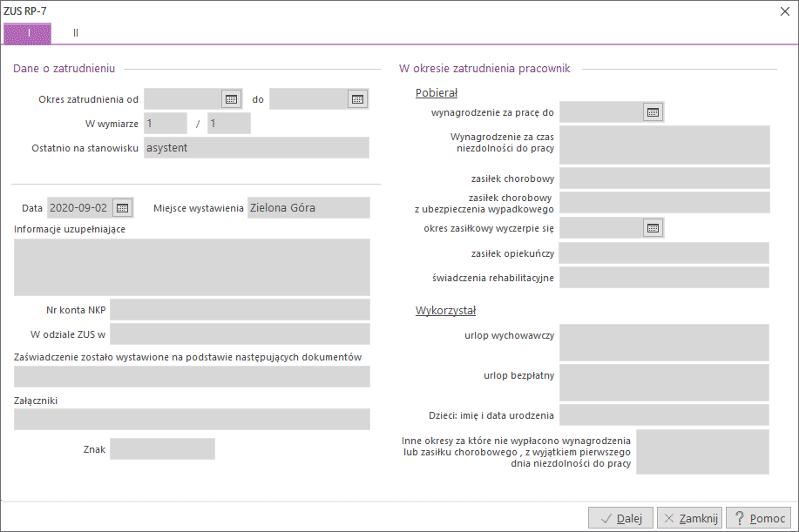
Task: Click Miejsce wystawienia field with Zielona Góra
Action: click(x=308, y=208)
